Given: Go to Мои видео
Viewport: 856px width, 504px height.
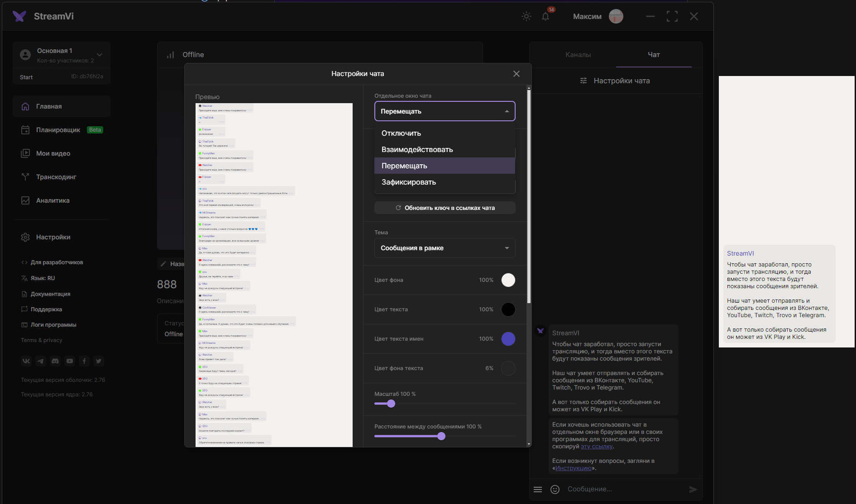Looking at the screenshot, I should tap(62, 153).
